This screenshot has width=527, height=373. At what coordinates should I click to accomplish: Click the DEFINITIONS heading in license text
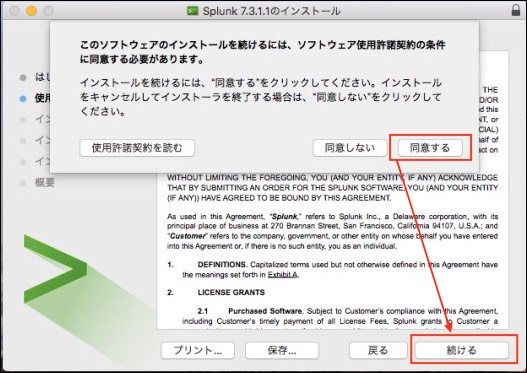pyautogui.click(x=221, y=265)
